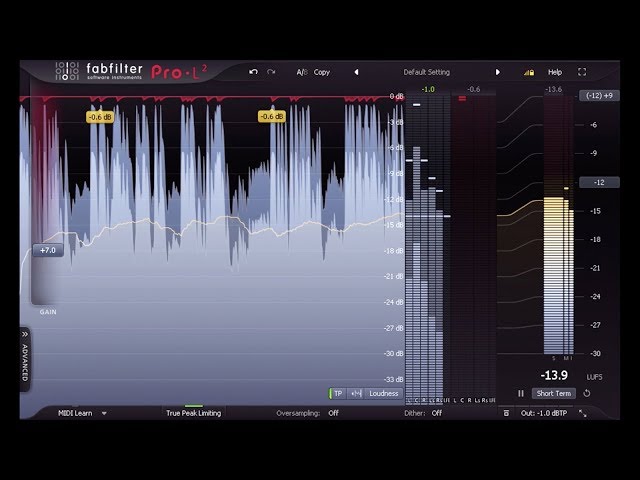Switch to Loudness meter mode
640x480 pixels.
[x=383, y=393]
